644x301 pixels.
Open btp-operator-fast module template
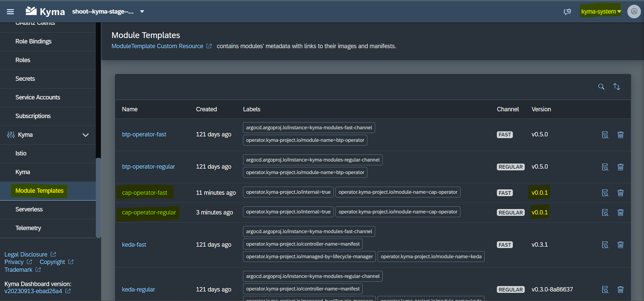[x=144, y=134]
